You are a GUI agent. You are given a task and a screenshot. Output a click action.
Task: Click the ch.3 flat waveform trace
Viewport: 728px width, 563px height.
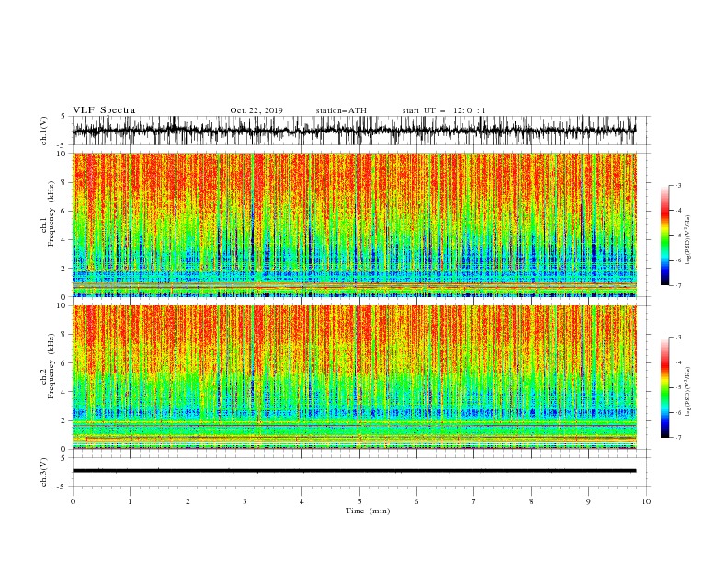click(x=354, y=471)
